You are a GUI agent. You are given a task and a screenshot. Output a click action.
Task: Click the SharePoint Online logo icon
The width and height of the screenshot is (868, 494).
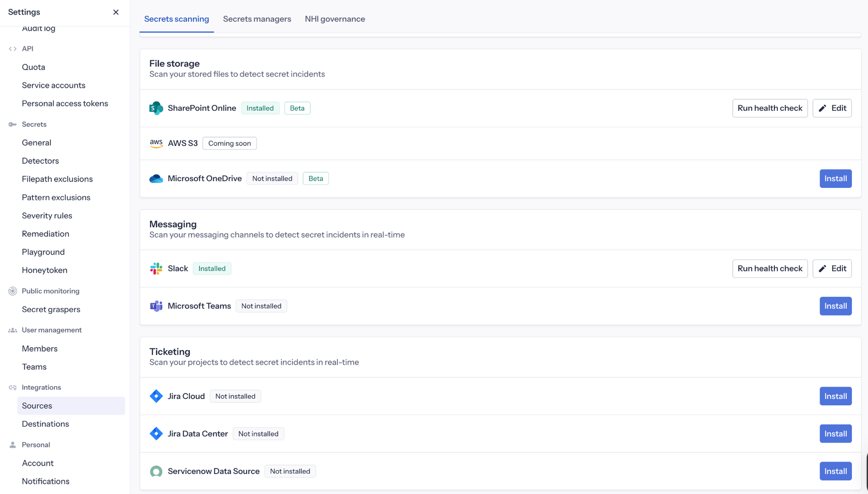click(156, 108)
